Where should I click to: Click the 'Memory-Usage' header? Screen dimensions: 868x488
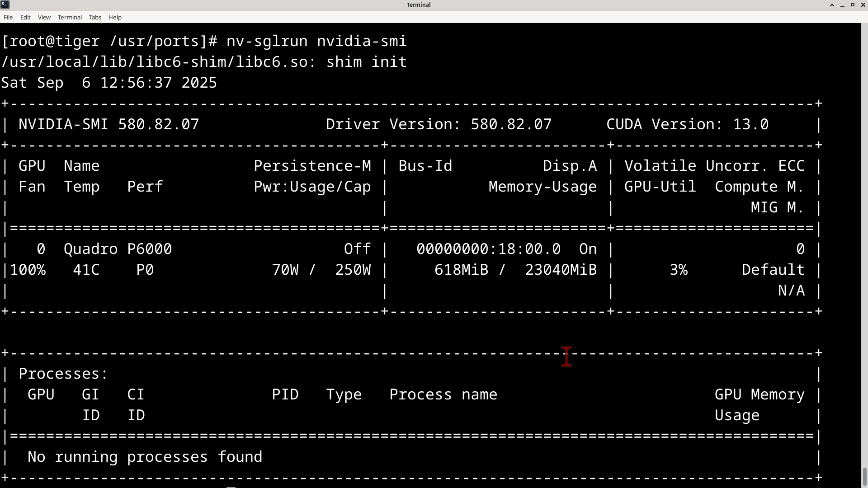(542, 187)
